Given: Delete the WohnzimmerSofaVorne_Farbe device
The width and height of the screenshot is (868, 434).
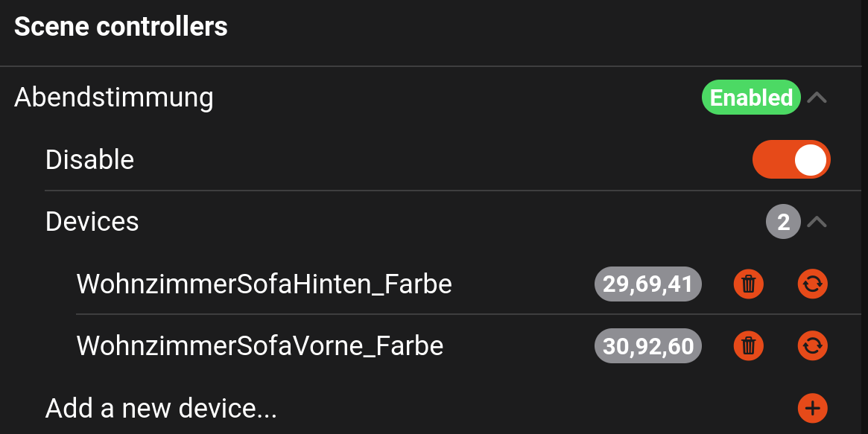Looking at the screenshot, I should (x=749, y=345).
